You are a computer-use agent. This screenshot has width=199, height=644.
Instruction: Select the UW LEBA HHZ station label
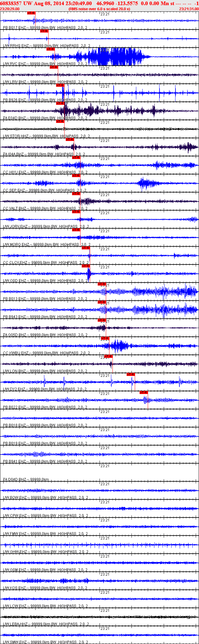(x=46, y=624)
